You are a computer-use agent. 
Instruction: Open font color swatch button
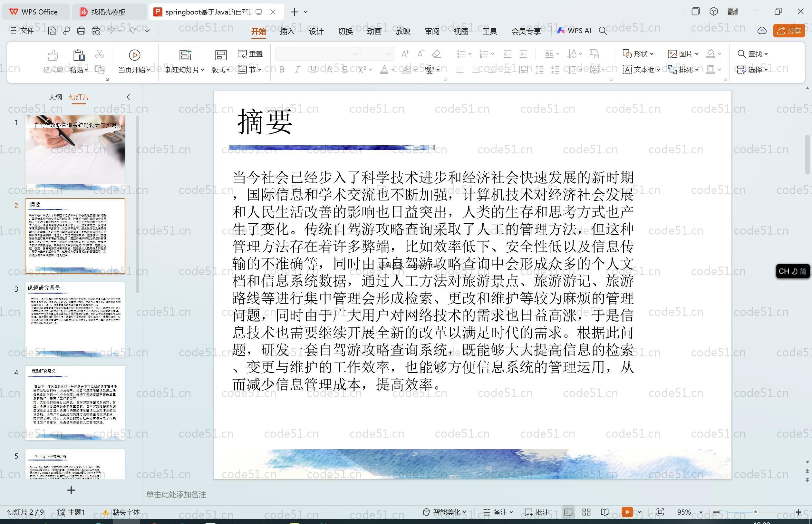coord(384,70)
